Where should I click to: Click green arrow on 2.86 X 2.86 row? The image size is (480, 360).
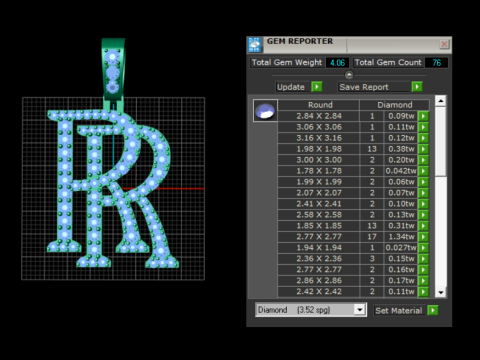[423, 281]
